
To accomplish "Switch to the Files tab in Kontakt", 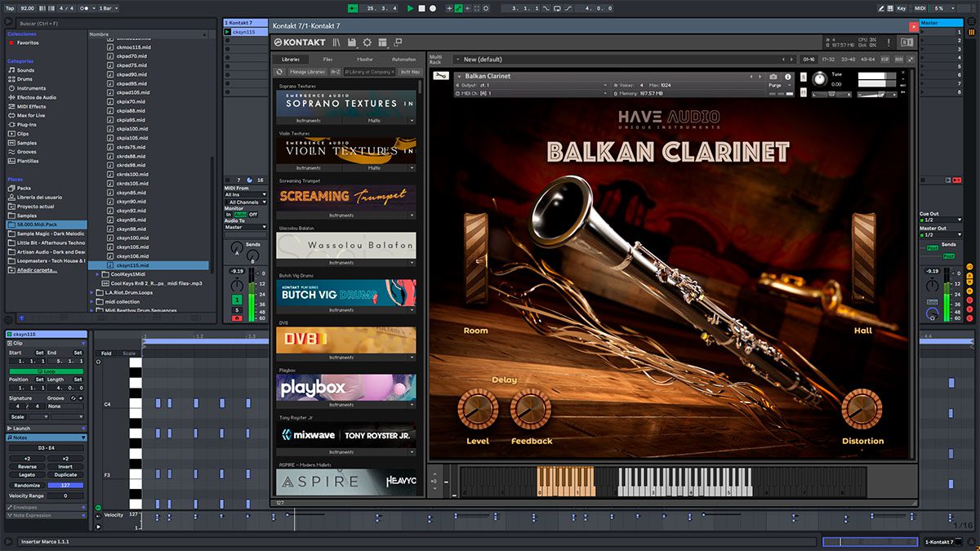I will click(x=327, y=60).
